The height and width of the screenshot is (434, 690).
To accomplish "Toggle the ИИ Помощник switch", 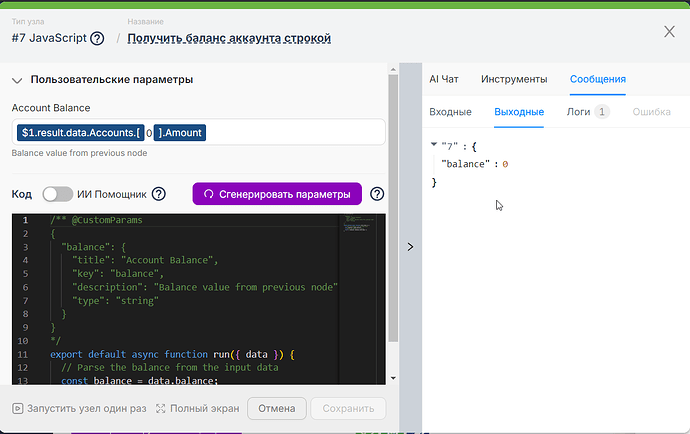I will click(58, 194).
